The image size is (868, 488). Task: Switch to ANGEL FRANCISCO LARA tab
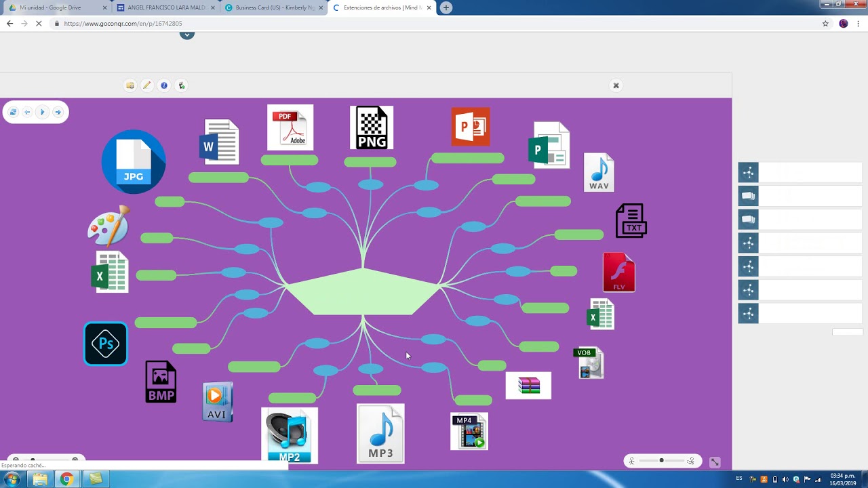click(165, 7)
